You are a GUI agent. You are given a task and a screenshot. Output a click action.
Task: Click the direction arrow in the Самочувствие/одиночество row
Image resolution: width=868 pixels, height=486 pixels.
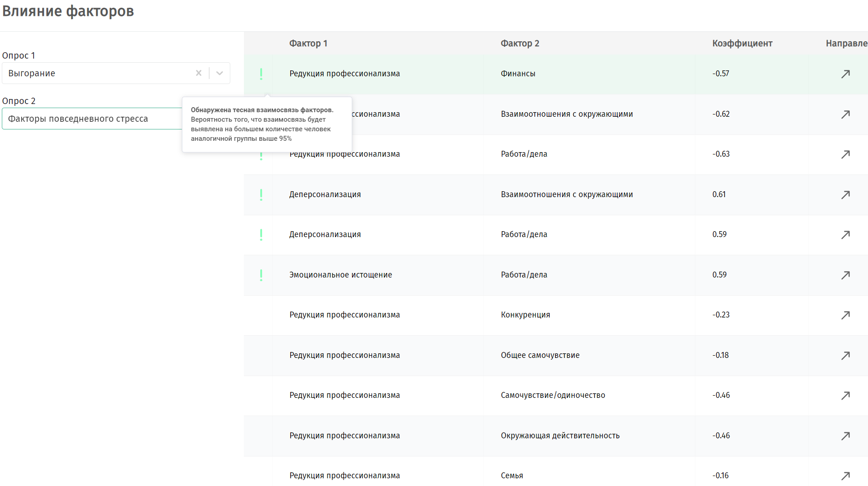[845, 396]
